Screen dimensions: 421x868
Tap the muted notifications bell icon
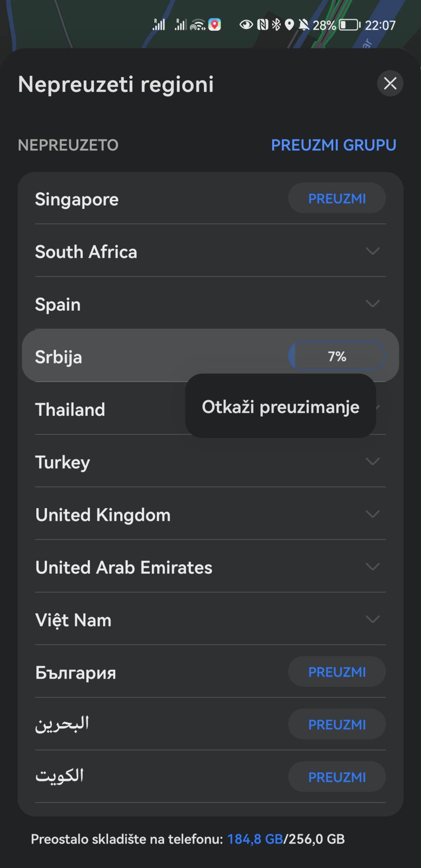coord(304,25)
